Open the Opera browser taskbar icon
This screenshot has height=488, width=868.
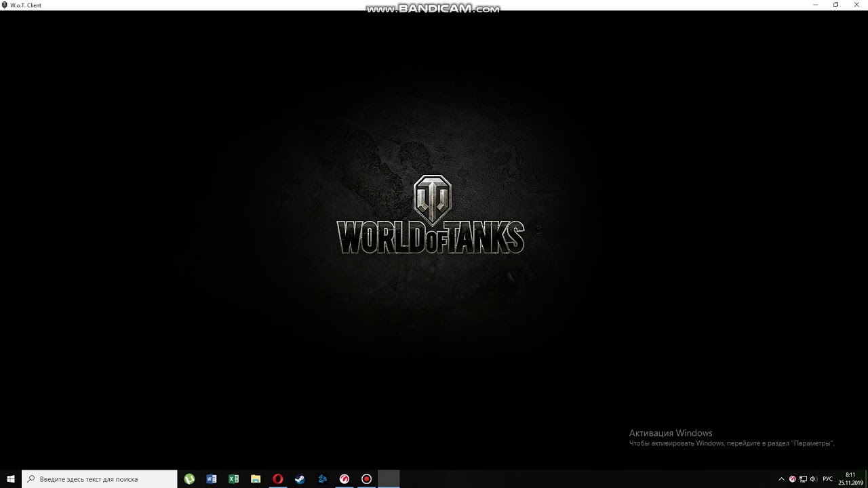pyautogui.click(x=277, y=479)
